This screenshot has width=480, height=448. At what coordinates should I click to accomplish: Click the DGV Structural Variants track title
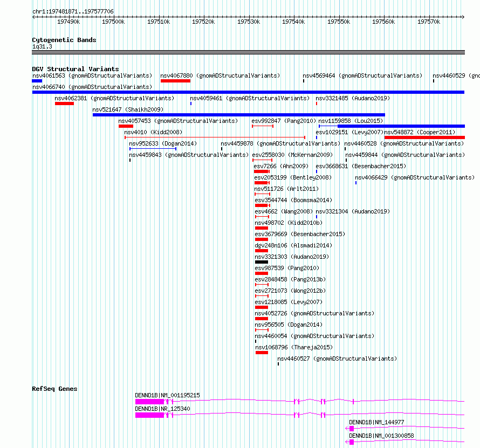tap(76, 69)
